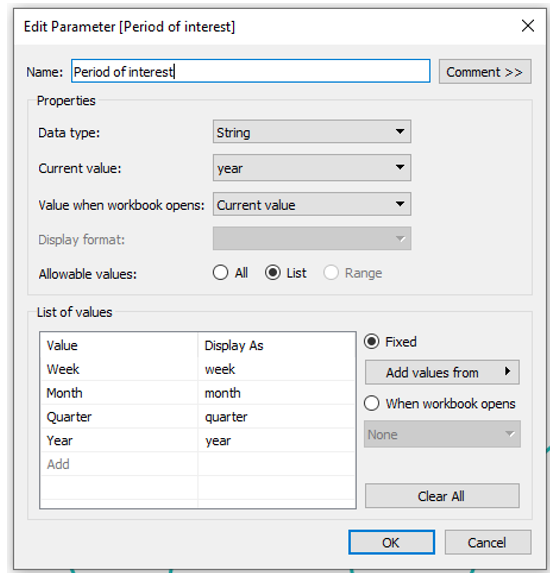Open the Comment section button

[x=485, y=72]
